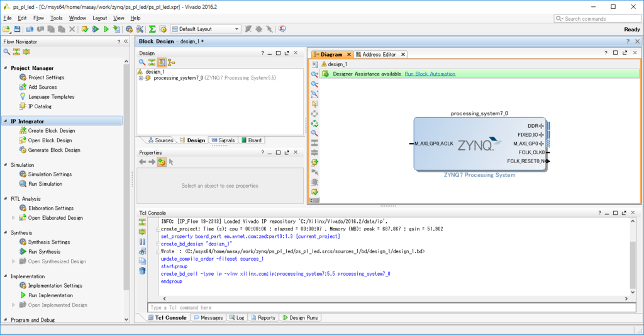Viewport: 644px width, 335px height.
Task: Click green Run Implementation play icon in toolbar
Action: (x=106, y=29)
